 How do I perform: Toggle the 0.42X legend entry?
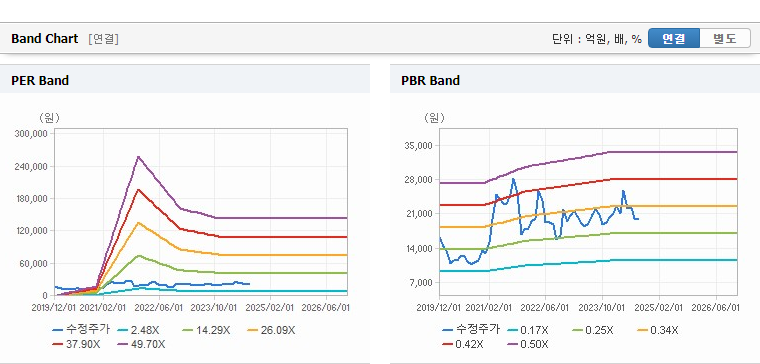click(463, 344)
